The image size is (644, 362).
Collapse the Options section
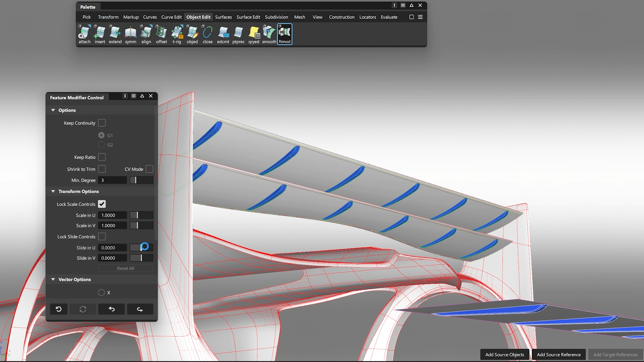click(53, 110)
